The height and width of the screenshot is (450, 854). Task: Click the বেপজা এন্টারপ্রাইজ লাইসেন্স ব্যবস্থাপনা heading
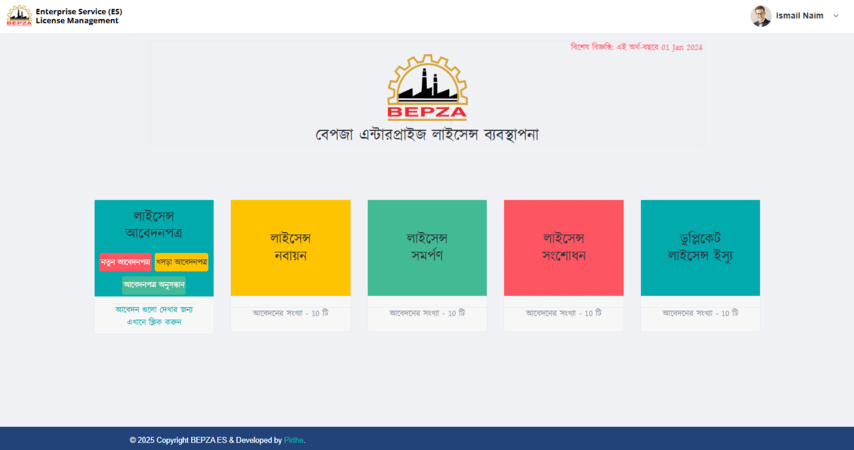pos(427,135)
